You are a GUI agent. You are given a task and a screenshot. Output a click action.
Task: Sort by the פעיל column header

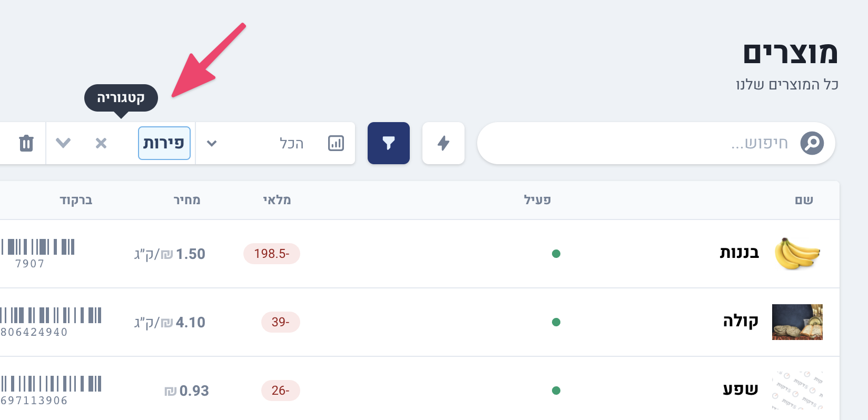coord(537,200)
